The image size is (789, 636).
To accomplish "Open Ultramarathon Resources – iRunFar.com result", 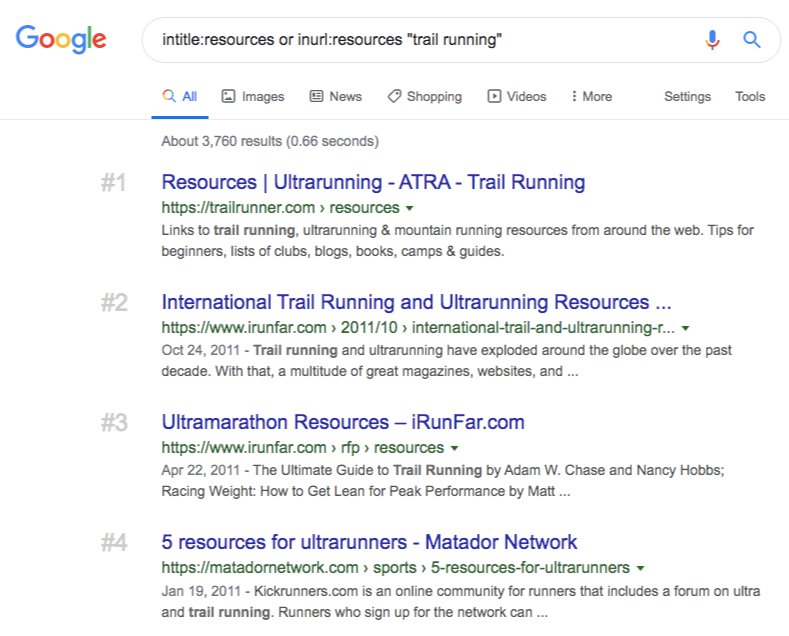I will click(x=343, y=422).
